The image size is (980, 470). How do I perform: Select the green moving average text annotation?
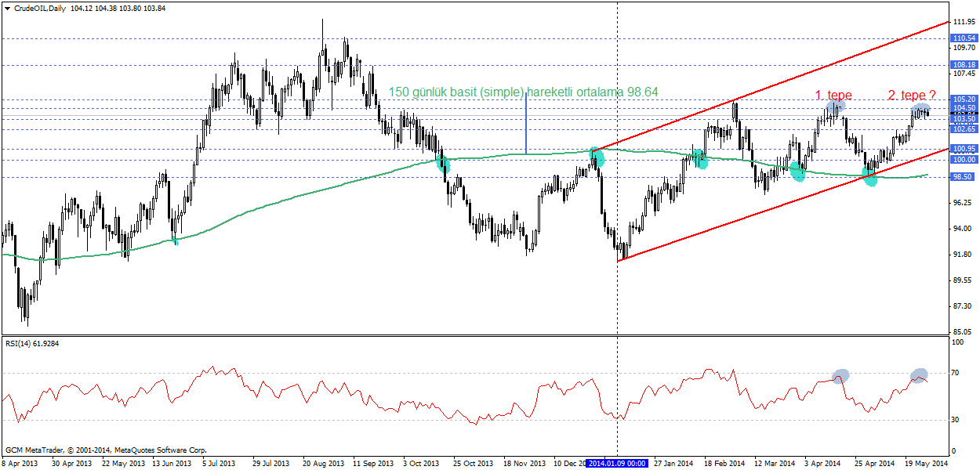[x=523, y=92]
